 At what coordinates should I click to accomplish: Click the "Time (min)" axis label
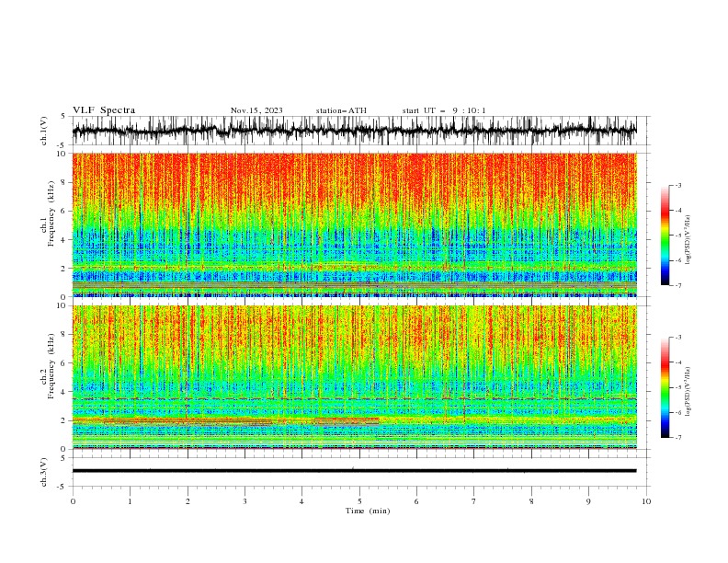pos(368,511)
